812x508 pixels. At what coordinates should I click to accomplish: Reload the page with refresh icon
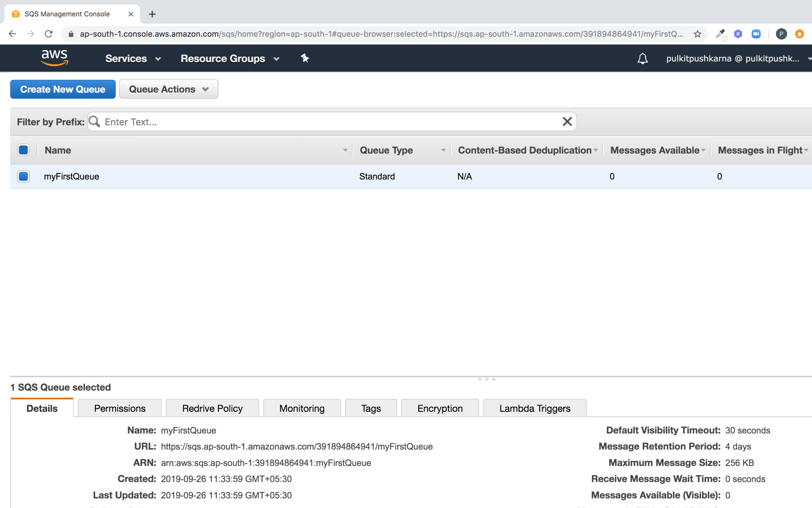48,34
